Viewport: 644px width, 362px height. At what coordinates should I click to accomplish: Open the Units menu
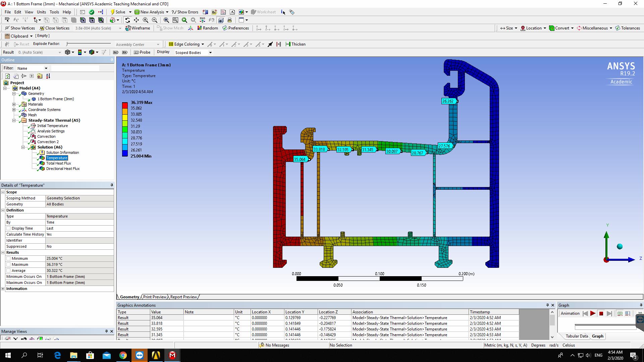point(41,12)
